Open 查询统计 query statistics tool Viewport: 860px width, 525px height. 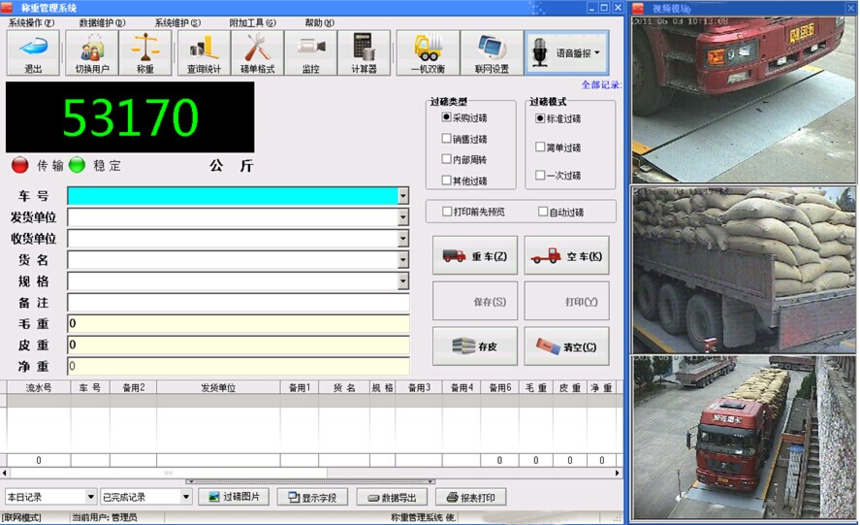[x=203, y=53]
